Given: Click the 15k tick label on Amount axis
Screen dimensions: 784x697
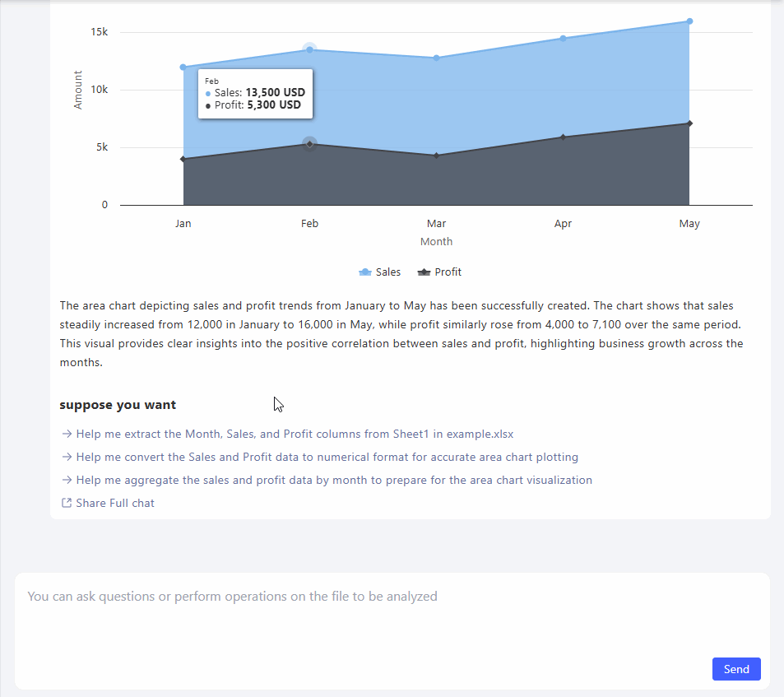Looking at the screenshot, I should coord(99,32).
